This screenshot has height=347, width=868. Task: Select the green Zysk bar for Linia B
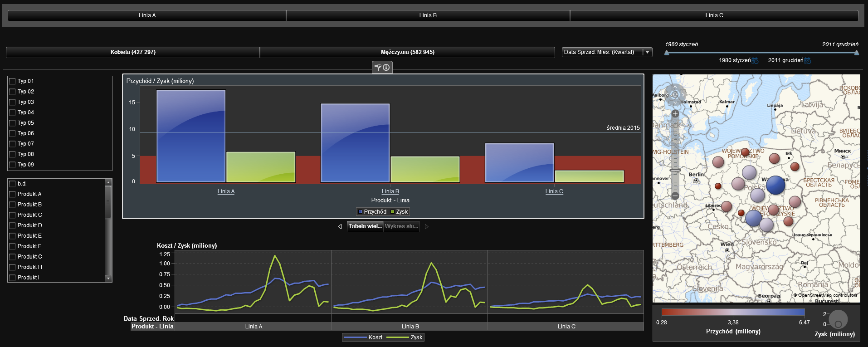tap(425, 169)
